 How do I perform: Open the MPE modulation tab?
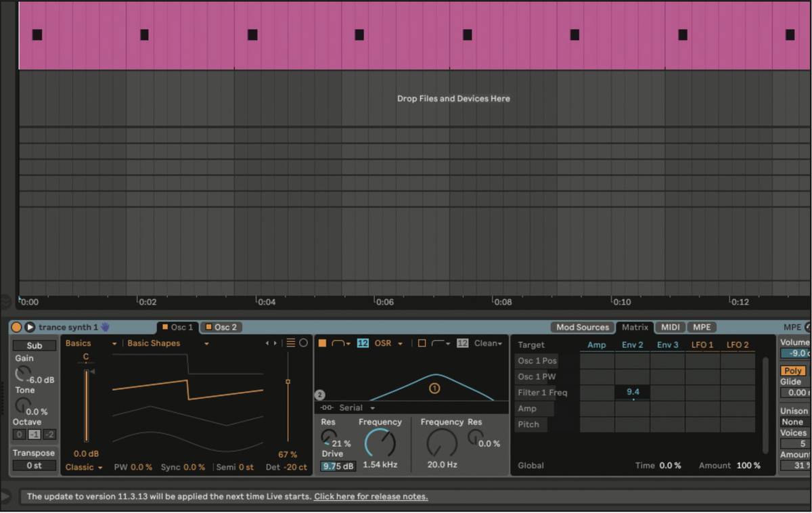[x=702, y=328]
